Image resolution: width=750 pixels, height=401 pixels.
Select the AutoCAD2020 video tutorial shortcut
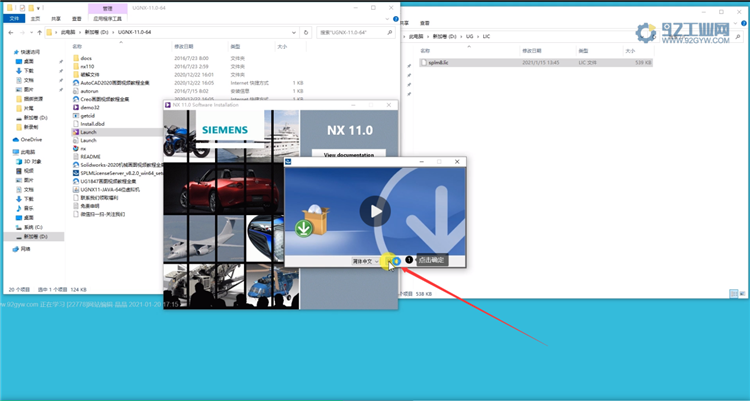[x=114, y=83]
